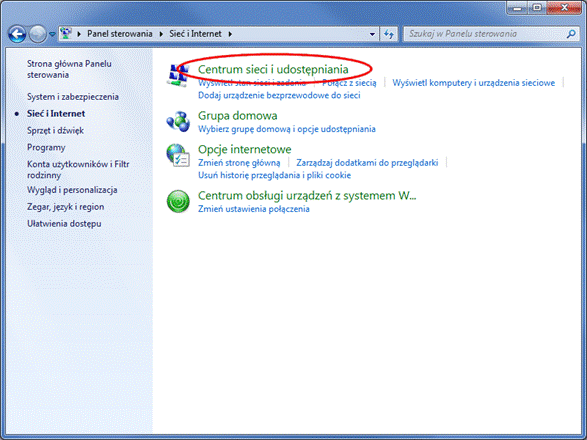Open the address bar history dropdown

372,34
